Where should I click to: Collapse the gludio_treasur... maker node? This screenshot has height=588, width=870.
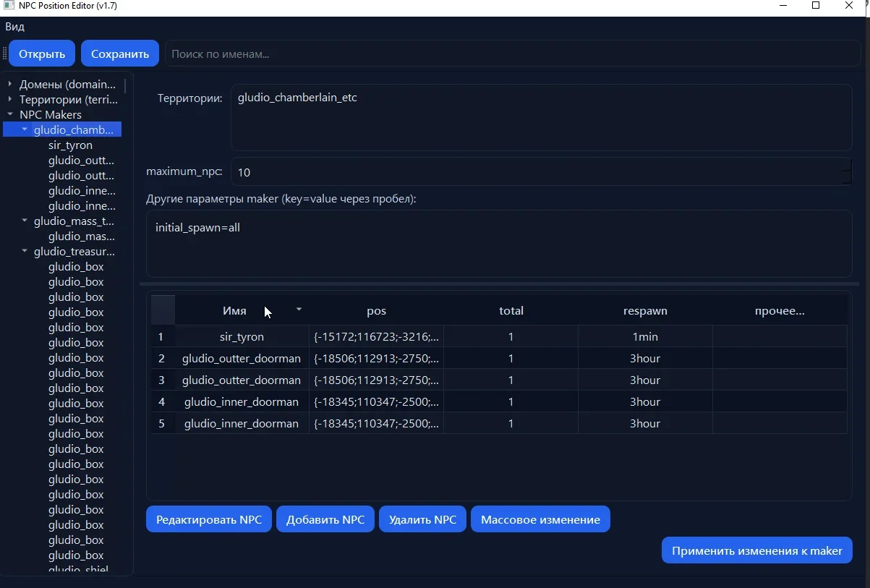coord(25,252)
